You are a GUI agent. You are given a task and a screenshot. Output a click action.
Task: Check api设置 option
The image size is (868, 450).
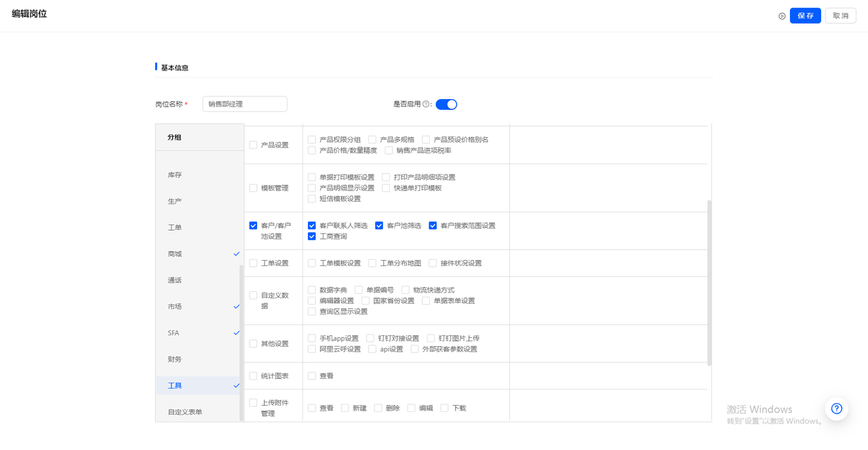(x=372, y=349)
